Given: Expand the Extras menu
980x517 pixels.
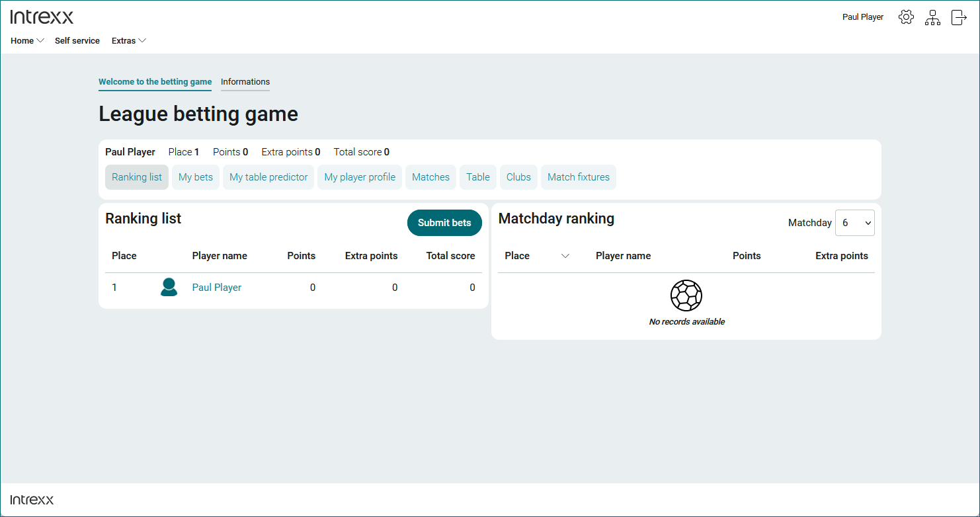Looking at the screenshot, I should pos(128,40).
